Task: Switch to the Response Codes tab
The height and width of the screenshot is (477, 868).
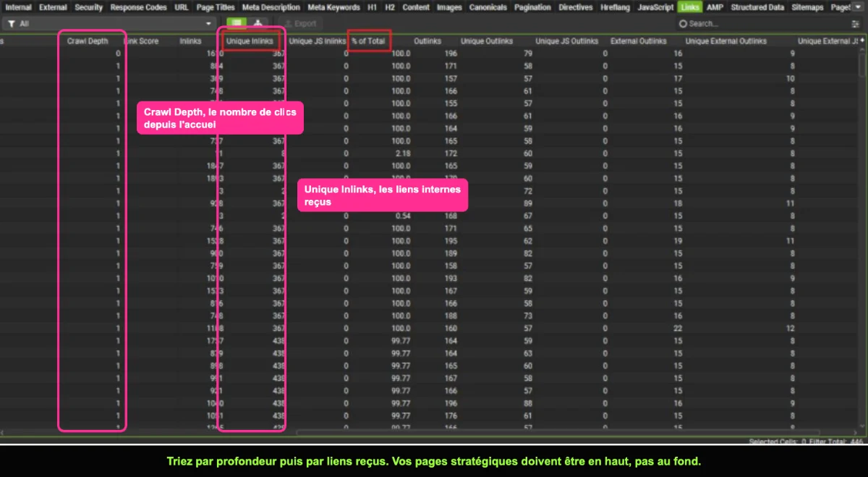Action: (139, 7)
